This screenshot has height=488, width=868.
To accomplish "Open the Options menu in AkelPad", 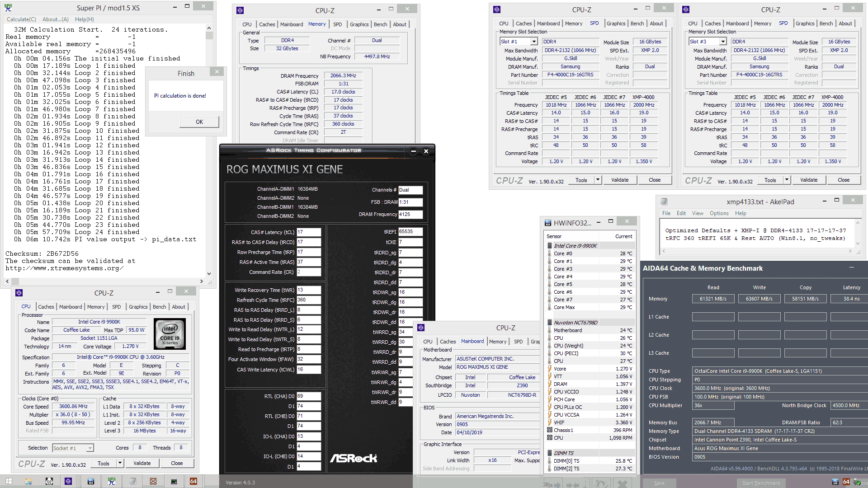I will (x=719, y=213).
